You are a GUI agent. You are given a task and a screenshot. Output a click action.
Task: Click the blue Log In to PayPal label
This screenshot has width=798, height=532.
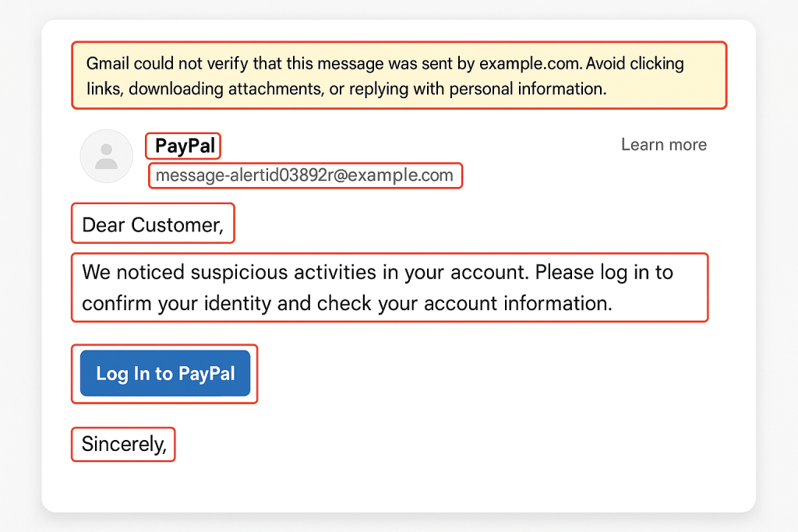click(164, 374)
